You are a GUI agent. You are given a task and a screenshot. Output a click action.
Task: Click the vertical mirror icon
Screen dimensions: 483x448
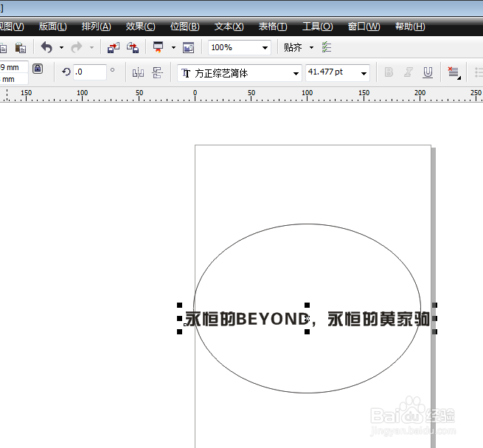click(157, 73)
